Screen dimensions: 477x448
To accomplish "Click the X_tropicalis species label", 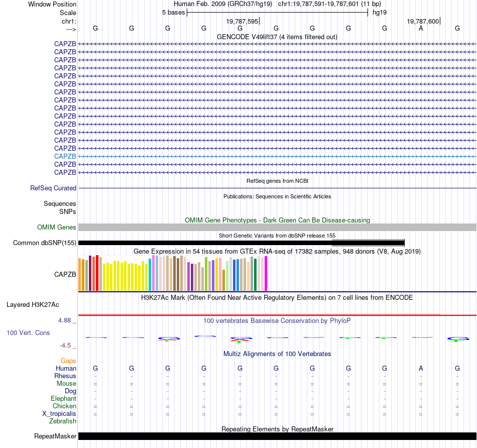I will coord(59,414).
